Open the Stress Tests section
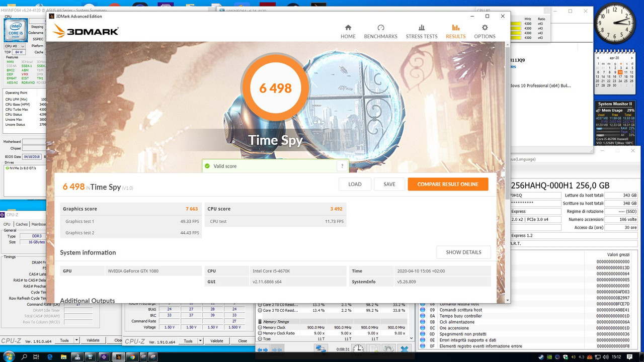Screen dimensions: 644x362 [x=422, y=32]
